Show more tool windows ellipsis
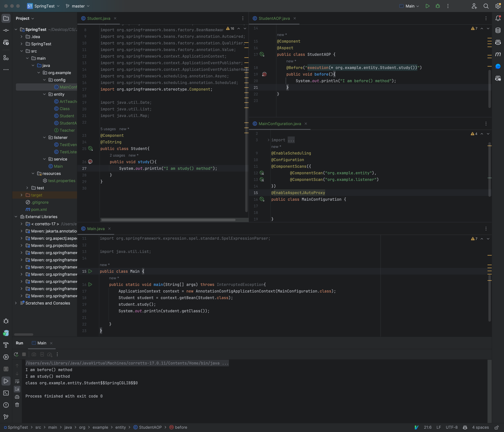This screenshot has height=432, width=504. (x=6, y=70)
